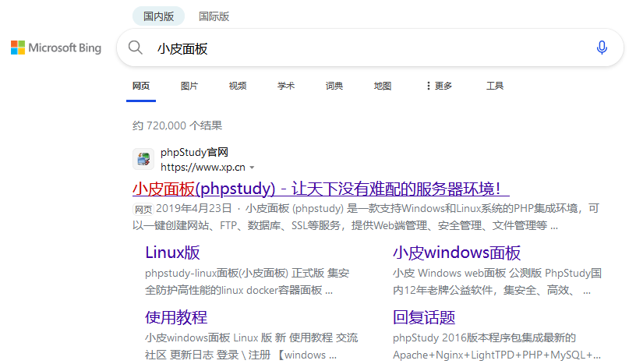This screenshot has height=364, width=636.
Task: Click the phpStudy site favicon
Action: coord(143,159)
